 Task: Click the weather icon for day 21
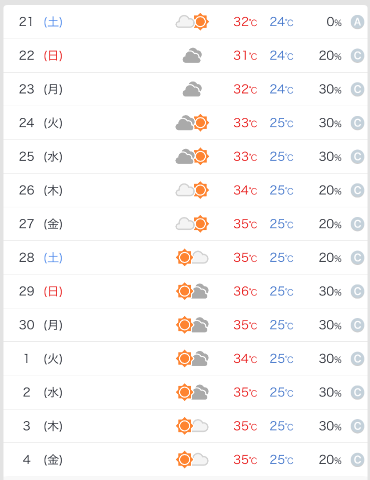[192, 22]
